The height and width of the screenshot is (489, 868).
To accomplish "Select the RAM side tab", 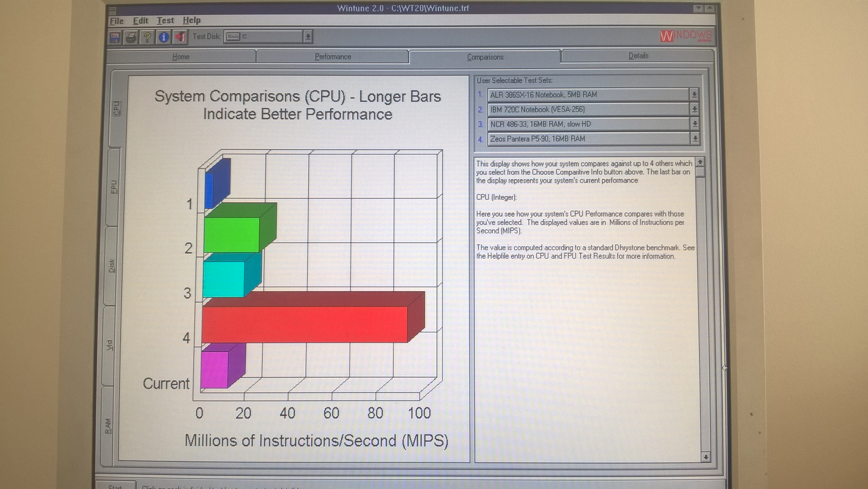I will 107,426.
